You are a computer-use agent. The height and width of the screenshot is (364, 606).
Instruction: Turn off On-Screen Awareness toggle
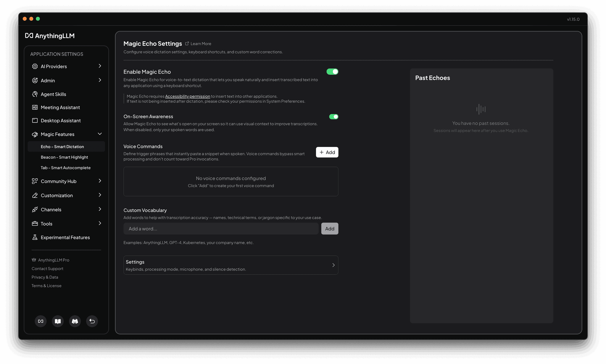pyautogui.click(x=333, y=117)
